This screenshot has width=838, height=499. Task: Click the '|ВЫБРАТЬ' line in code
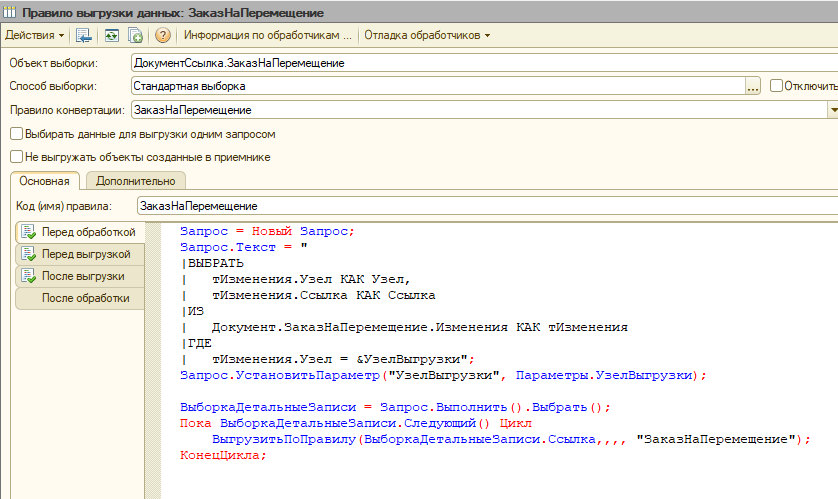212,263
